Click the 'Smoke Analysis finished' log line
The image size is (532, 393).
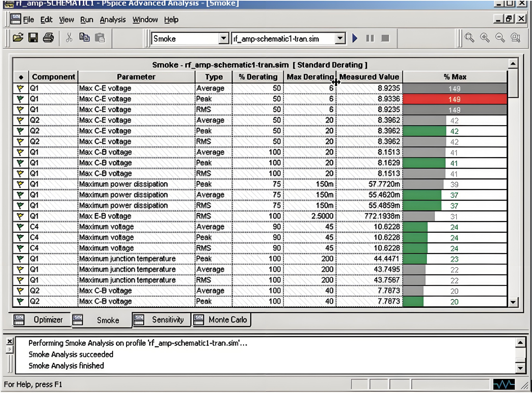coord(66,366)
